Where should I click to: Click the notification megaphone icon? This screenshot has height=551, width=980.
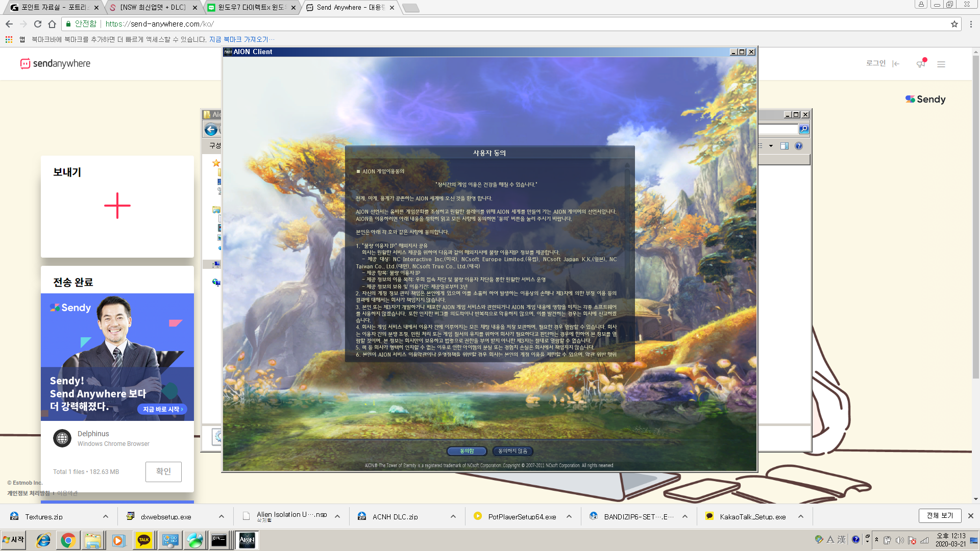click(x=920, y=64)
